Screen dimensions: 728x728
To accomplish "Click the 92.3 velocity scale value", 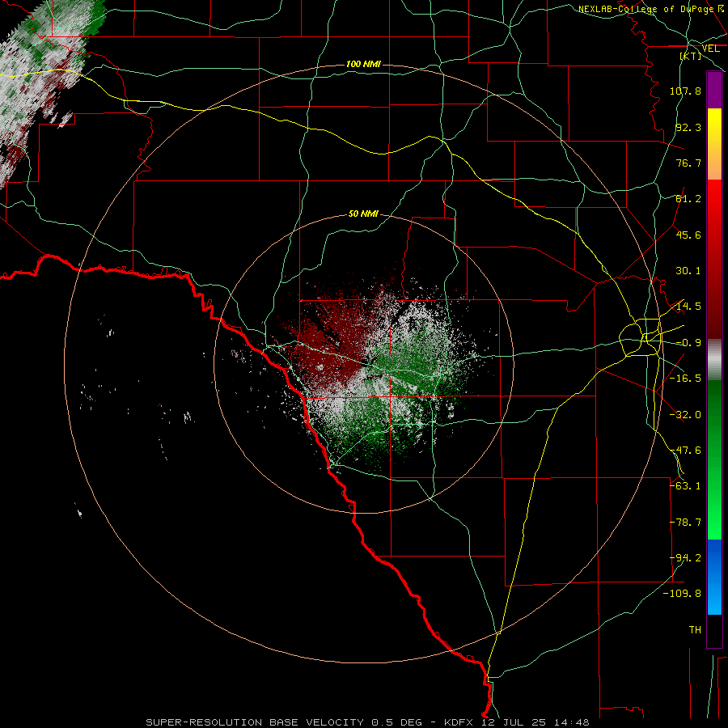I will pyautogui.click(x=688, y=127).
